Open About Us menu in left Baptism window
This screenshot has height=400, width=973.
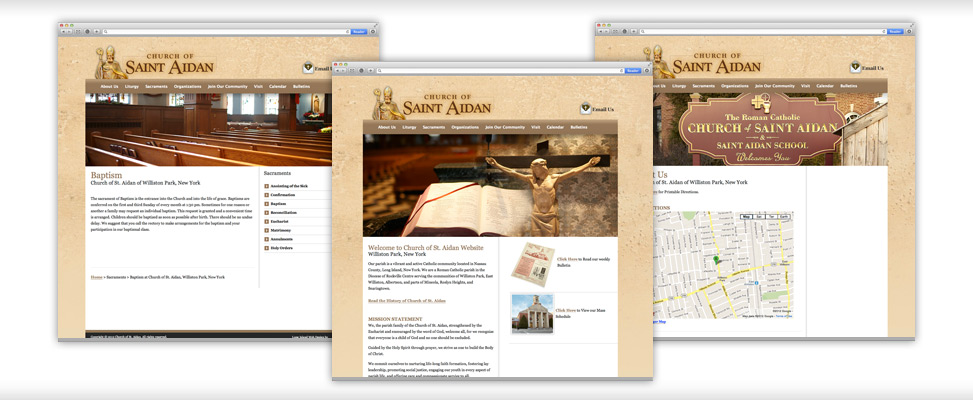click(x=109, y=86)
